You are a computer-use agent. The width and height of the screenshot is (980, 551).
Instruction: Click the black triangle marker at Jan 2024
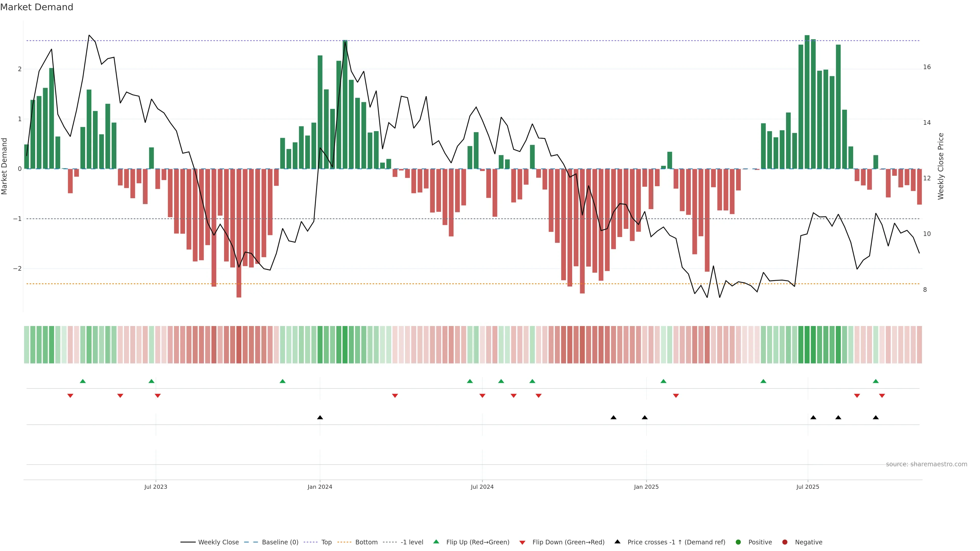320,418
